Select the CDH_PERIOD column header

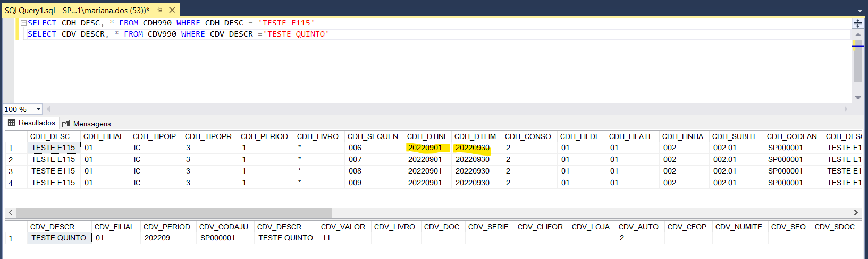(x=265, y=136)
